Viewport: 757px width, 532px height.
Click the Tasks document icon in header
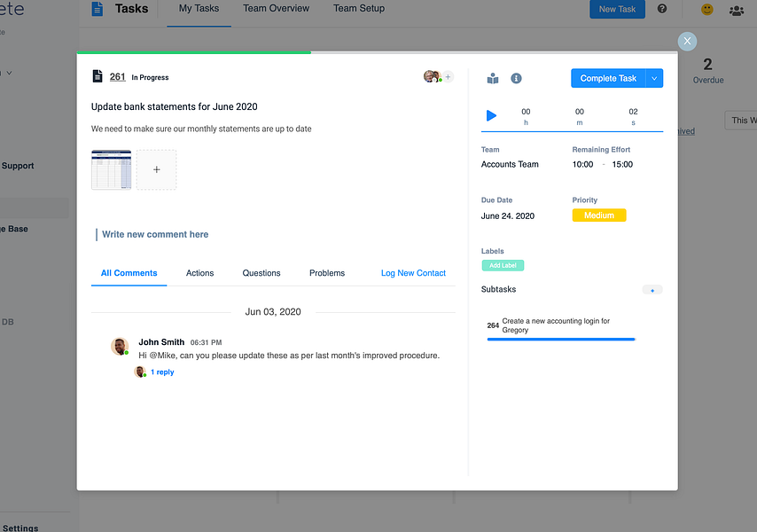pos(97,9)
